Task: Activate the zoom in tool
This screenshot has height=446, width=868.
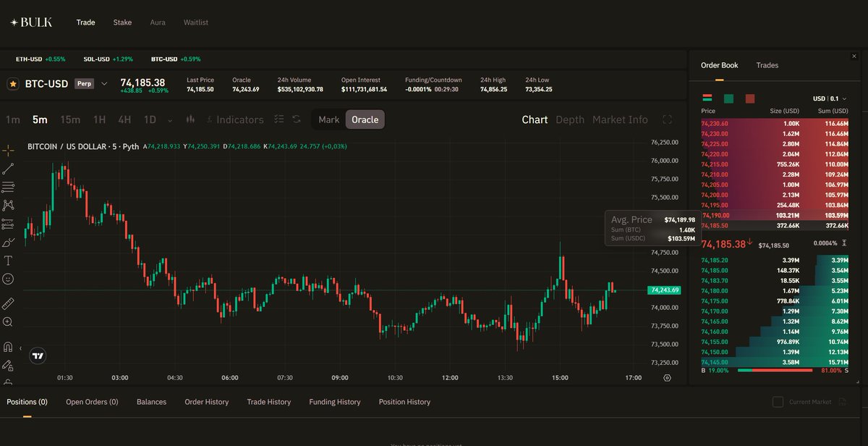Action: (9, 322)
